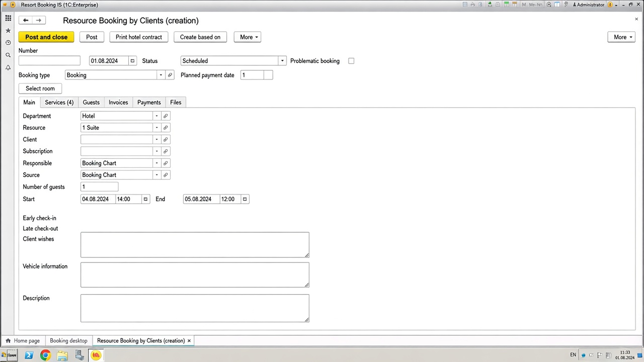Open History icon in left sidebar

coord(8,43)
